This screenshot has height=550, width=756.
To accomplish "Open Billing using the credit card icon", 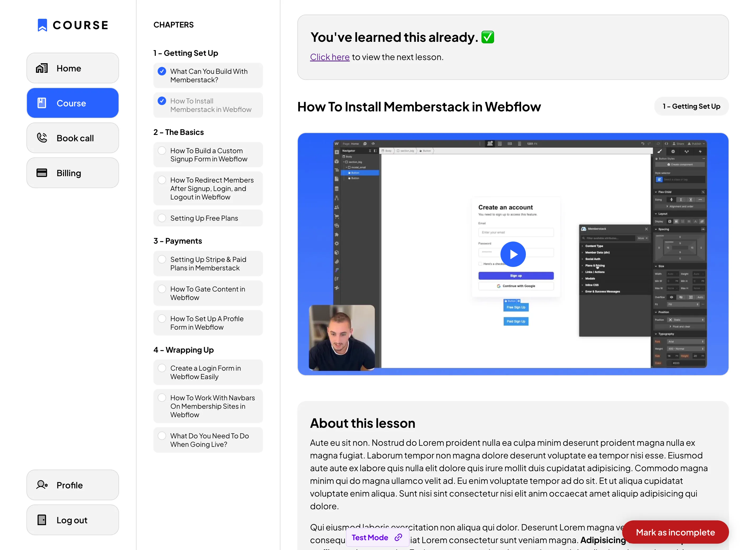I will [x=42, y=173].
